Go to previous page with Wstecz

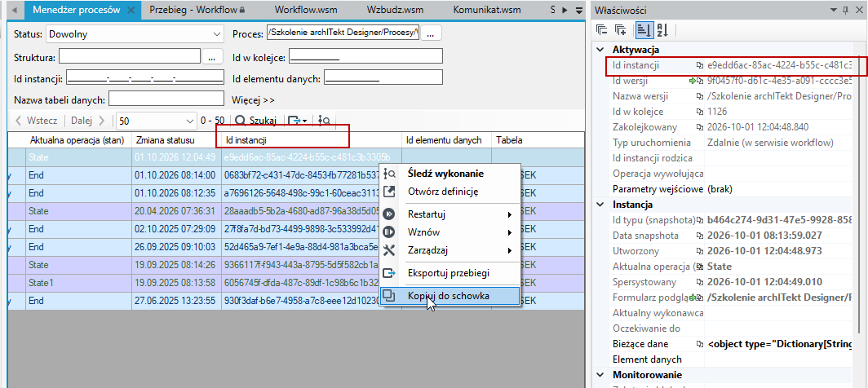37,120
